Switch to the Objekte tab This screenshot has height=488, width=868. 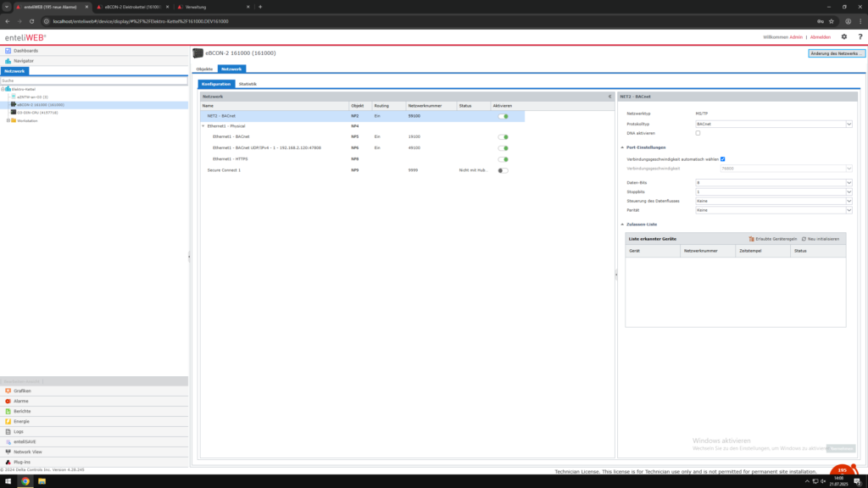(204, 69)
